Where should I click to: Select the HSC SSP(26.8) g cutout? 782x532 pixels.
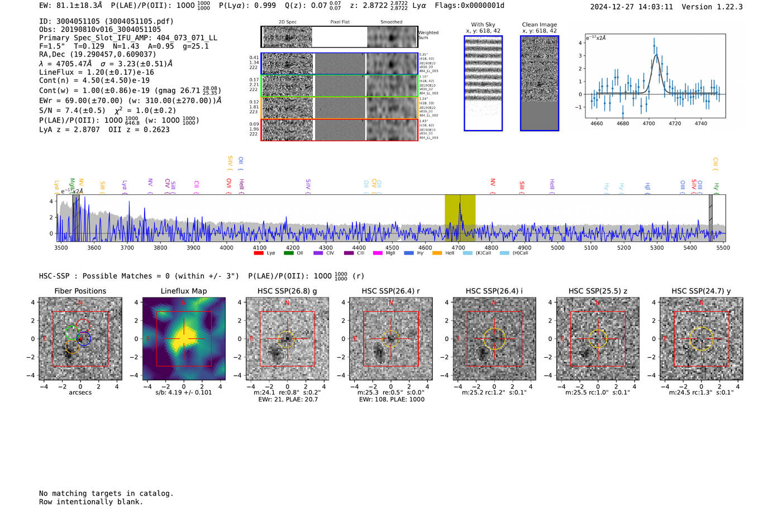[x=288, y=338]
